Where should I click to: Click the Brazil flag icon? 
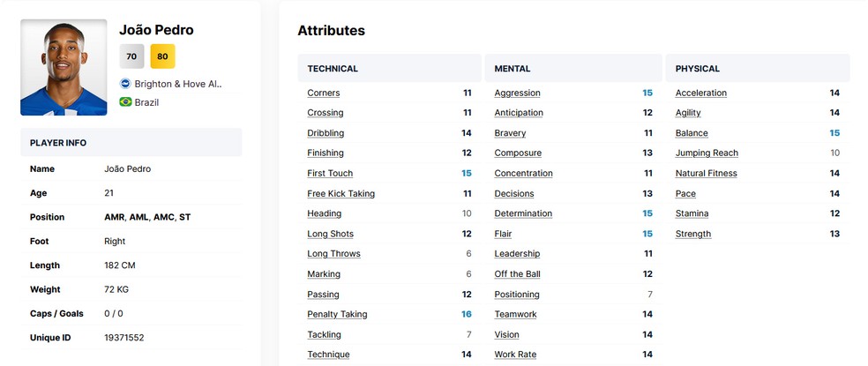125,102
